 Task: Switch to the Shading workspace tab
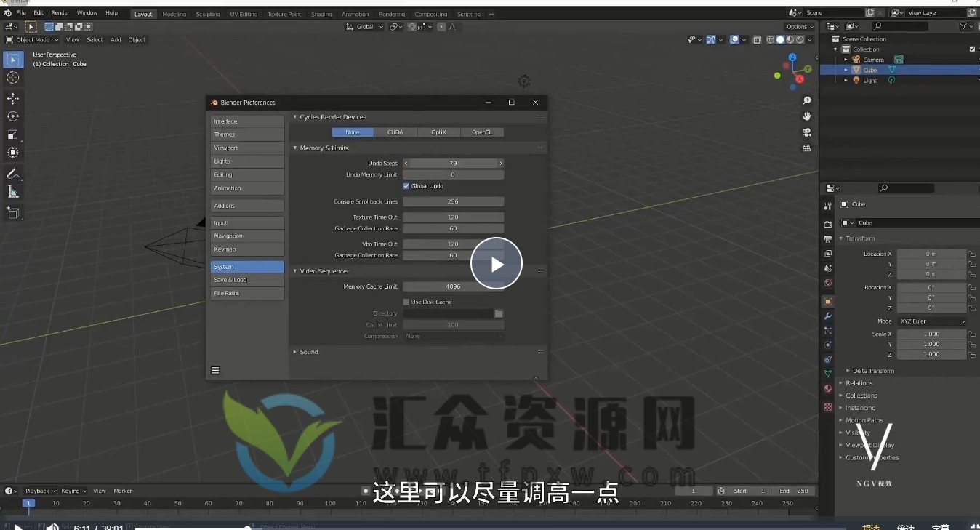[x=321, y=14]
